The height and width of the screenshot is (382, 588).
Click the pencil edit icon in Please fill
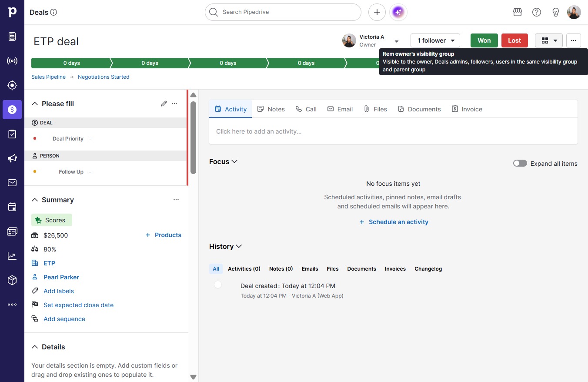[x=164, y=104]
